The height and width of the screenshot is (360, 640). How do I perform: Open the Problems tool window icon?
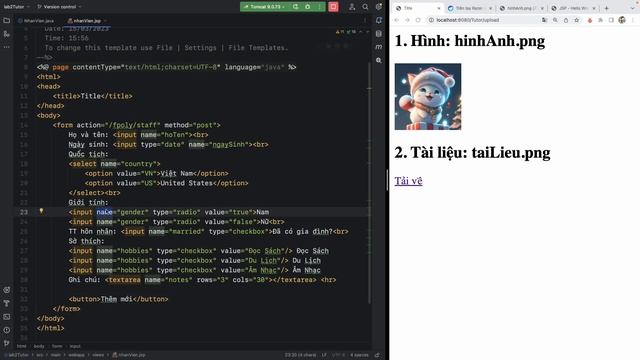click(x=7, y=330)
